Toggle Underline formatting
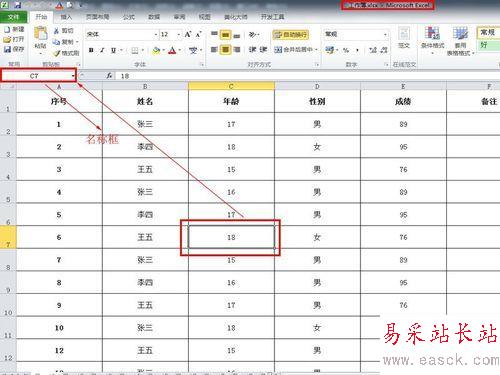This screenshot has height=375, width=500. (113, 50)
